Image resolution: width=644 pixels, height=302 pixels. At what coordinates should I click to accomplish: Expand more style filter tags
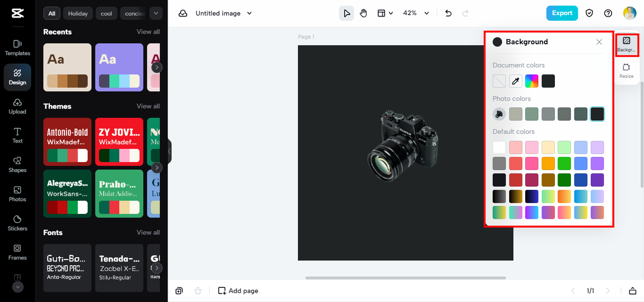click(156, 14)
